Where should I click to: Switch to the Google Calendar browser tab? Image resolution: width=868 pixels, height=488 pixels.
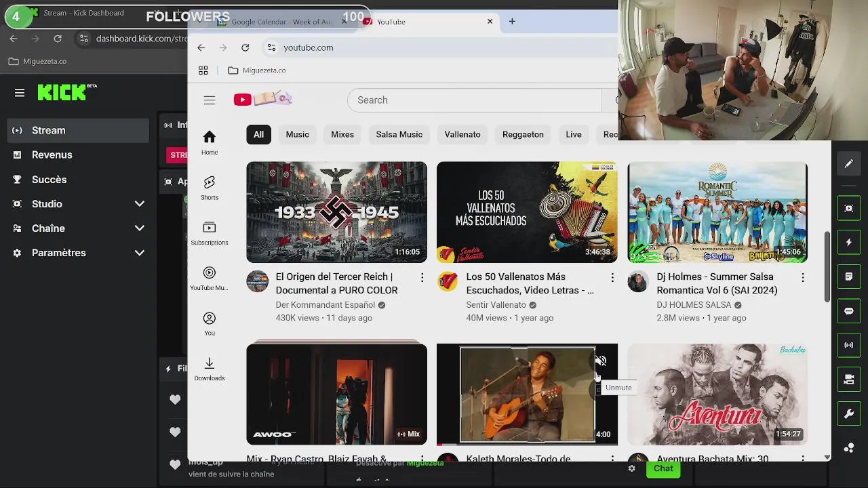point(281,22)
